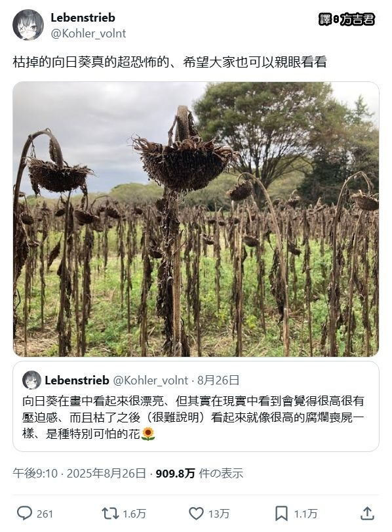Screen dimensions: 392x532
Task: Click the retweet arrows icon
Action: click(110, 514)
